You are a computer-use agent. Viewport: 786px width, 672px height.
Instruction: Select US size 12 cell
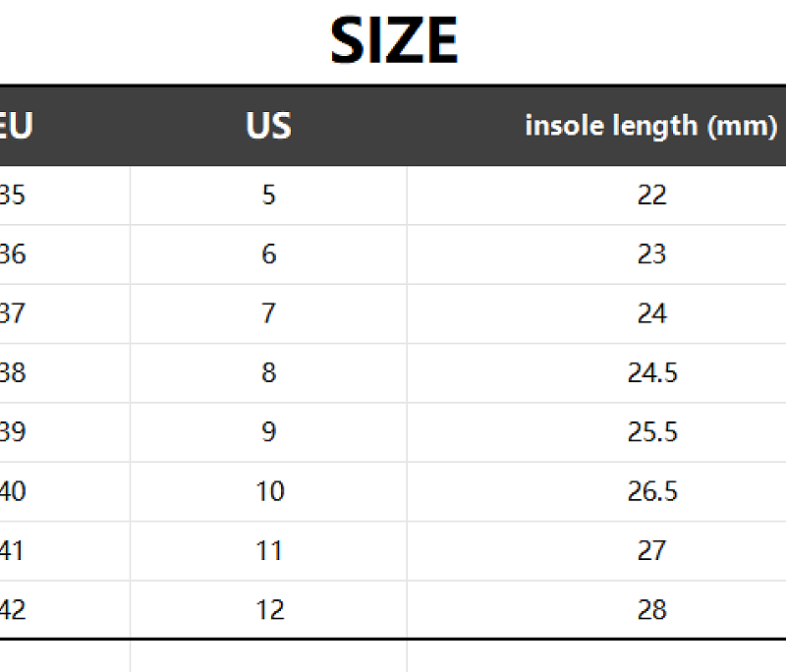pos(270,610)
